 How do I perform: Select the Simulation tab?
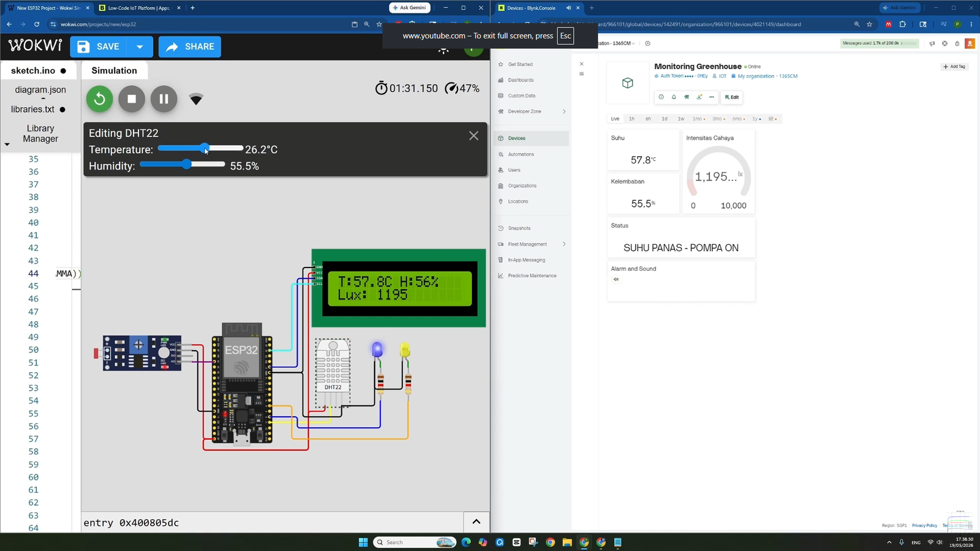tap(114, 70)
